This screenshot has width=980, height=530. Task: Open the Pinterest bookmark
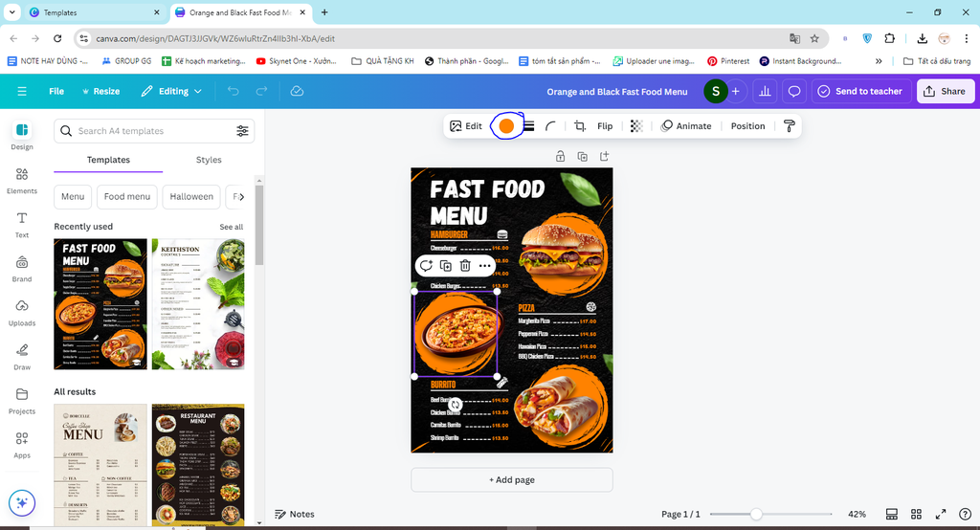click(x=728, y=61)
